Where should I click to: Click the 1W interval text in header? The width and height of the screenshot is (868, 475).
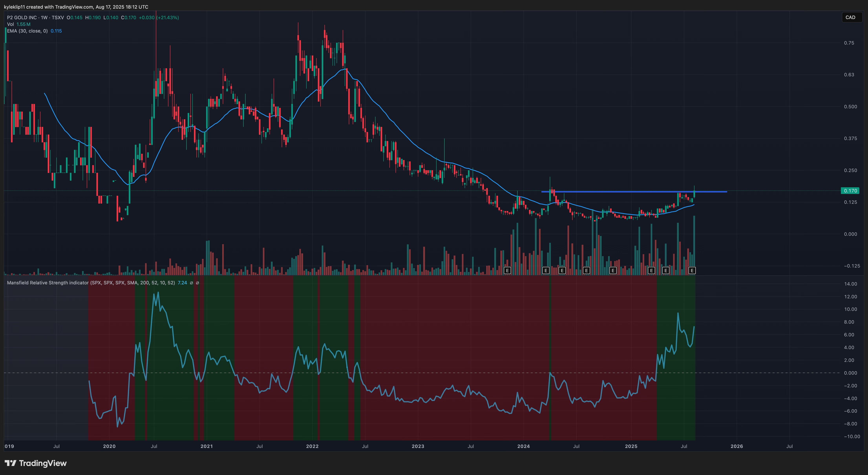(44, 17)
